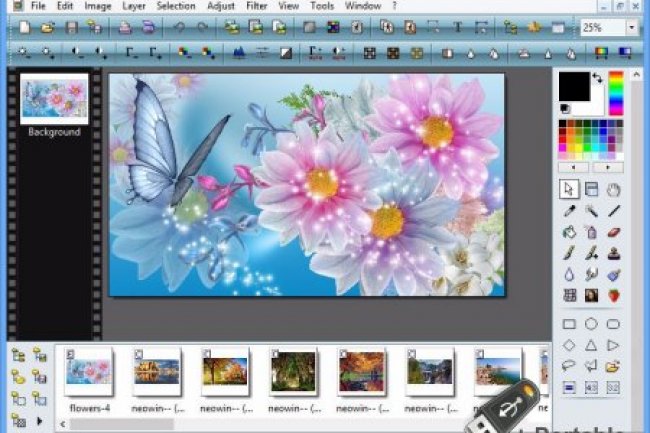Screen dimensions: 650x433
Task: Expand the image explorer options arrow
Action: coord(39,422)
